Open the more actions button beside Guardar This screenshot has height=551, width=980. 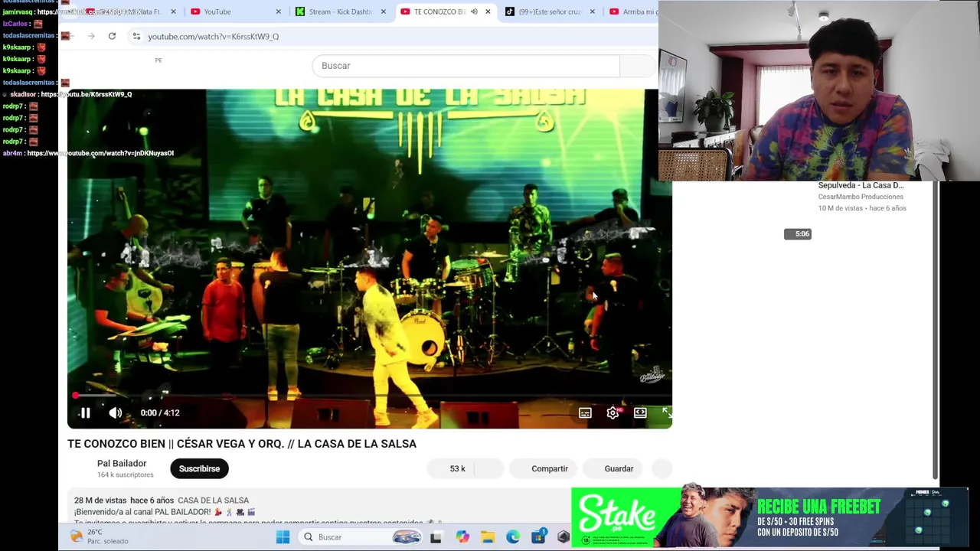(x=661, y=468)
